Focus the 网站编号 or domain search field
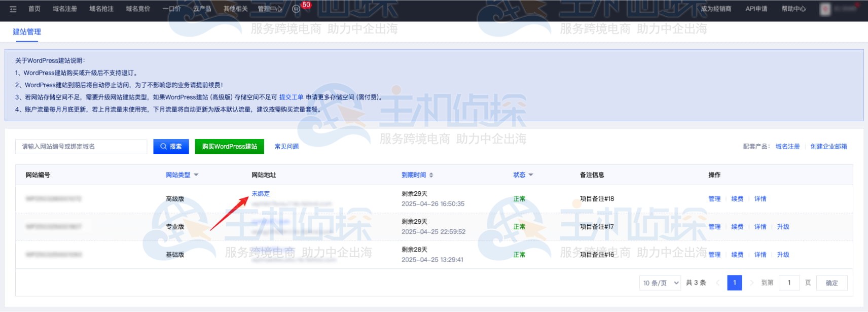Screen dimensions: 868x312 point(81,147)
